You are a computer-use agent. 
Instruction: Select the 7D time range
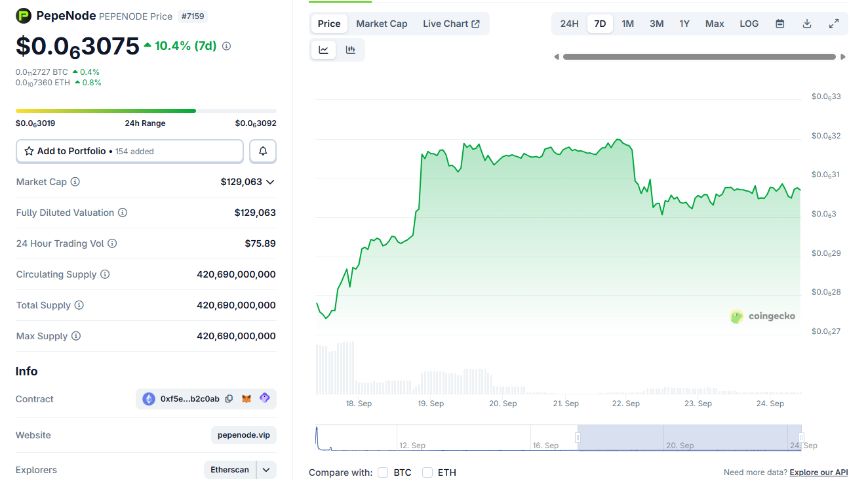[x=600, y=24]
